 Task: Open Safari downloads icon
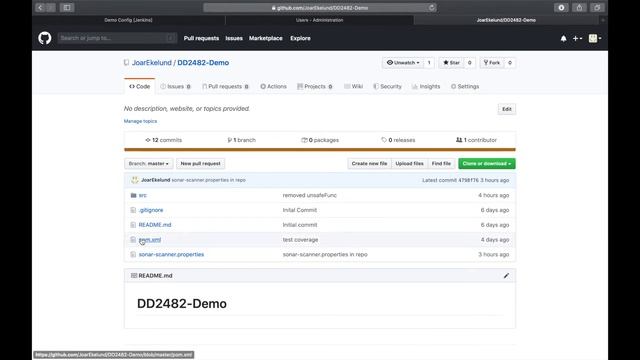561,7
